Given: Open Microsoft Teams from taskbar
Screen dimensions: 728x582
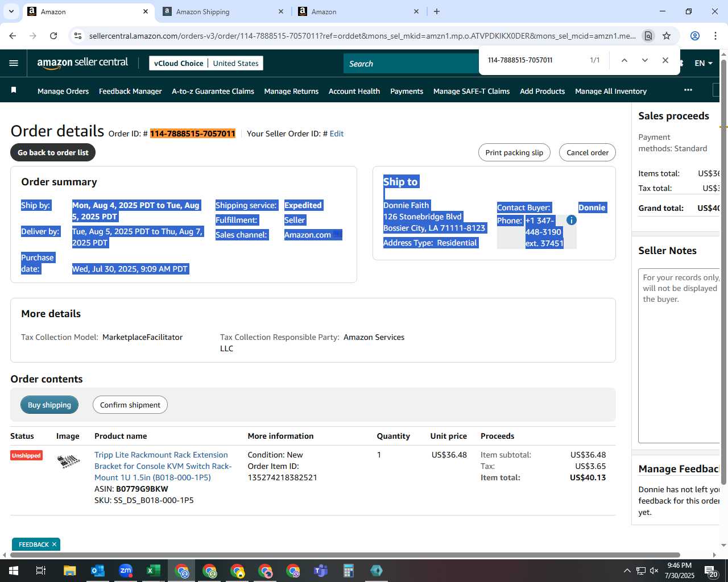Looking at the screenshot, I should click(321, 571).
